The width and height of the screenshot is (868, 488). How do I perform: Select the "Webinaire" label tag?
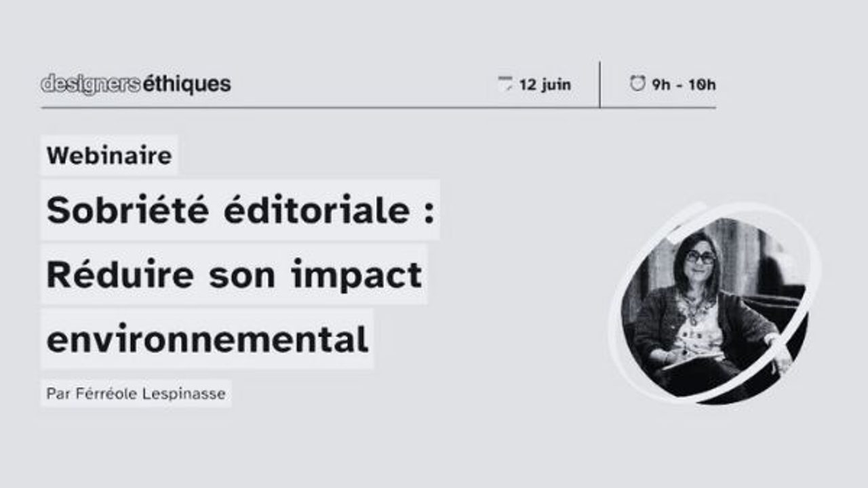[109, 156]
